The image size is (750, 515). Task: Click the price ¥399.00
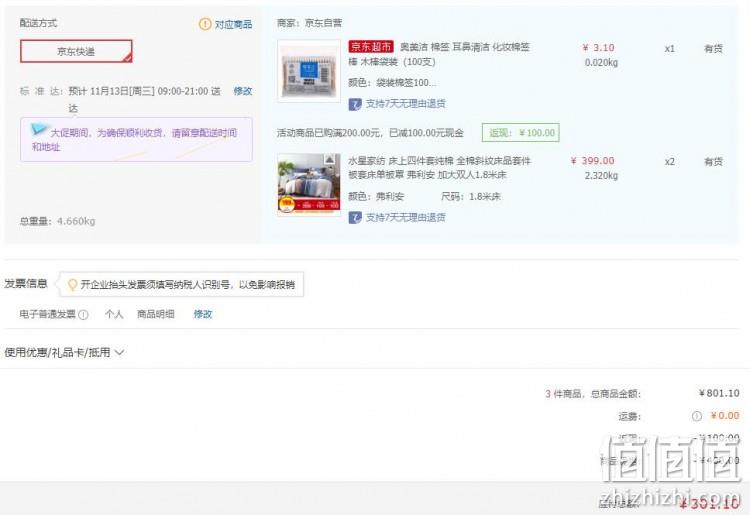coord(593,161)
